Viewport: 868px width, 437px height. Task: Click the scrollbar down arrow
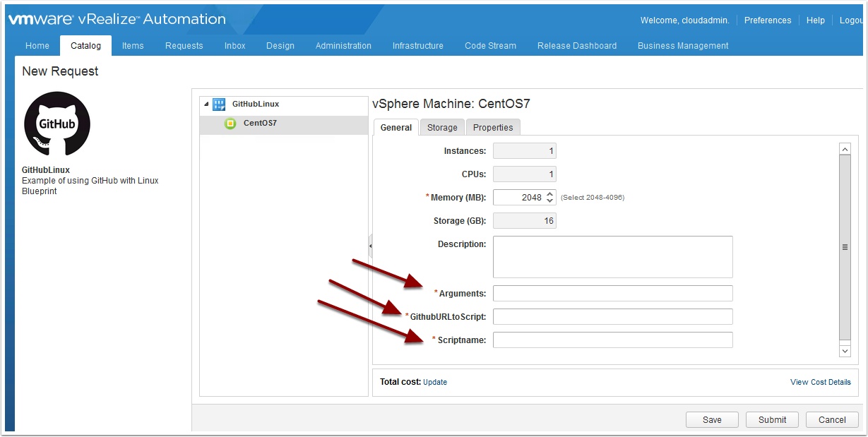[x=845, y=350]
